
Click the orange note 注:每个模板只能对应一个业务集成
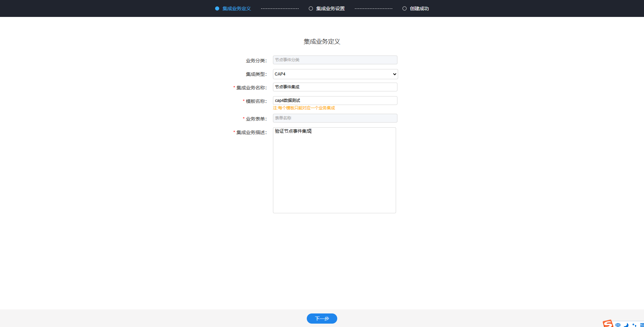point(304,108)
